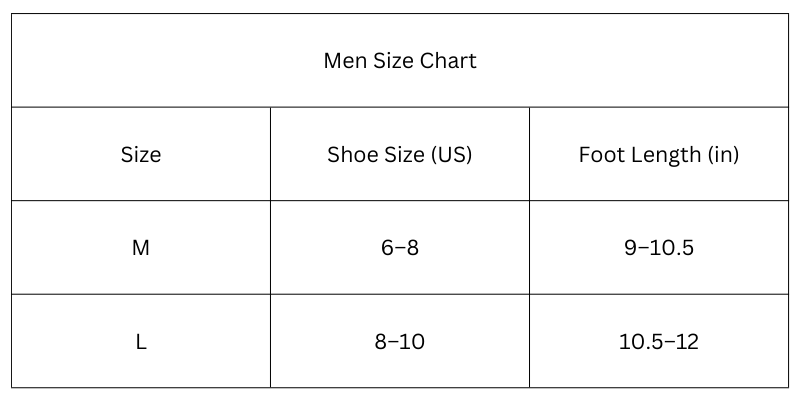Click the Men Size Chart title cell
Screen dimensions: 800x400
point(400,60)
